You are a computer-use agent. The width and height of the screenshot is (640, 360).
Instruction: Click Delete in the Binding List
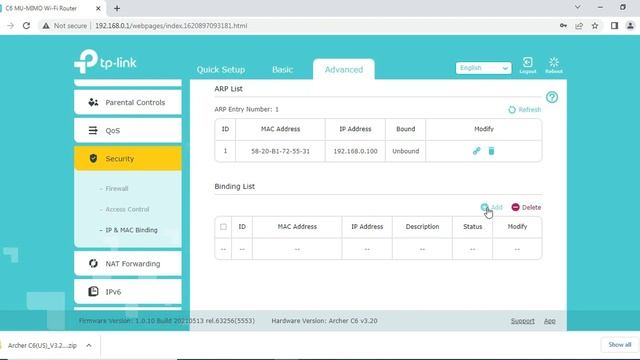pyautogui.click(x=526, y=207)
